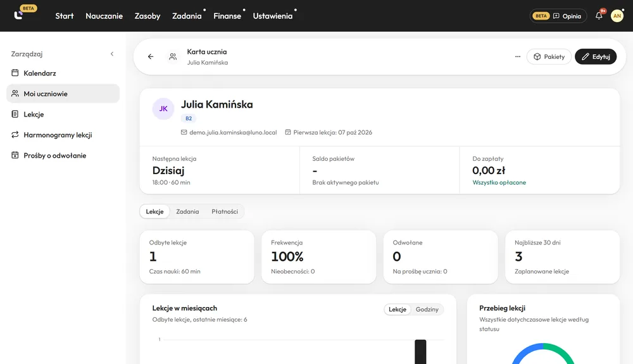Open Lekcje in sidebar
633x364 pixels.
click(x=63, y=114)
